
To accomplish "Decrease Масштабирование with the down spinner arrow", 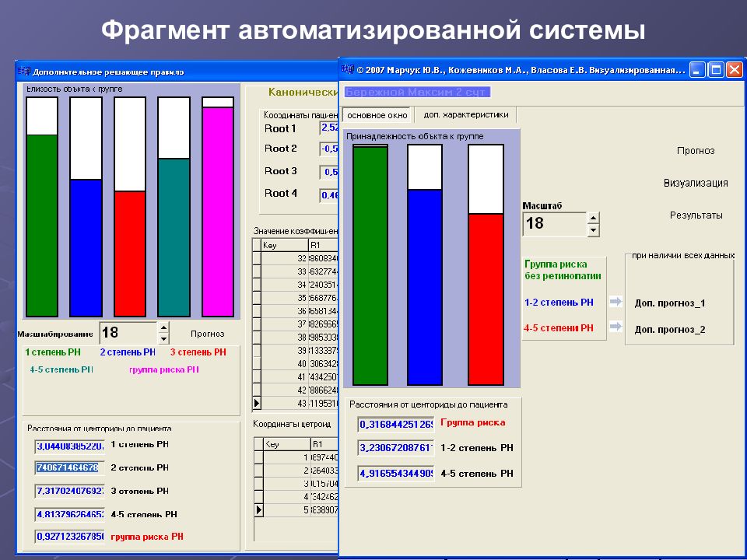I will point(163,338).
